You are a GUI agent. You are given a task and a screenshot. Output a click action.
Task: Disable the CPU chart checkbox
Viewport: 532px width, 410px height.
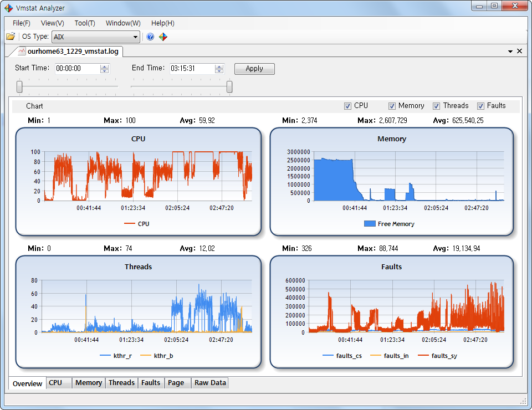(x=348, y=105)
